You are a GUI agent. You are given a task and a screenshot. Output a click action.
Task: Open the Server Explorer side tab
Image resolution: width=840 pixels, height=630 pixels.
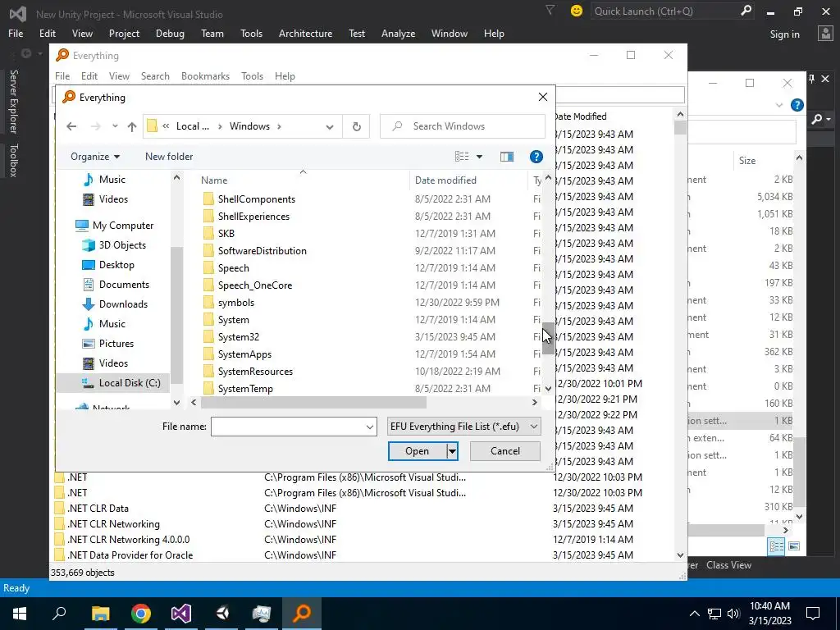pyautogui.click(x=13, y=101)
